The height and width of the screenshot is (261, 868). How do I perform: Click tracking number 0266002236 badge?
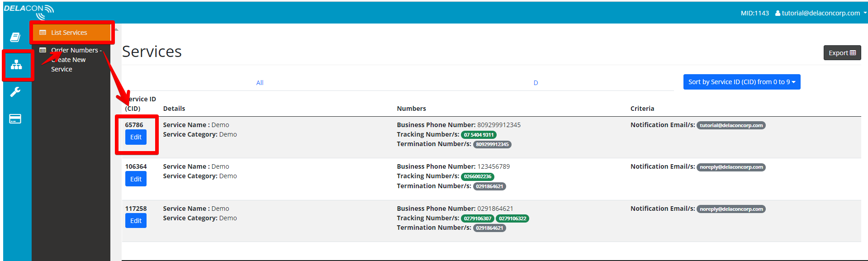coord(478,176)
